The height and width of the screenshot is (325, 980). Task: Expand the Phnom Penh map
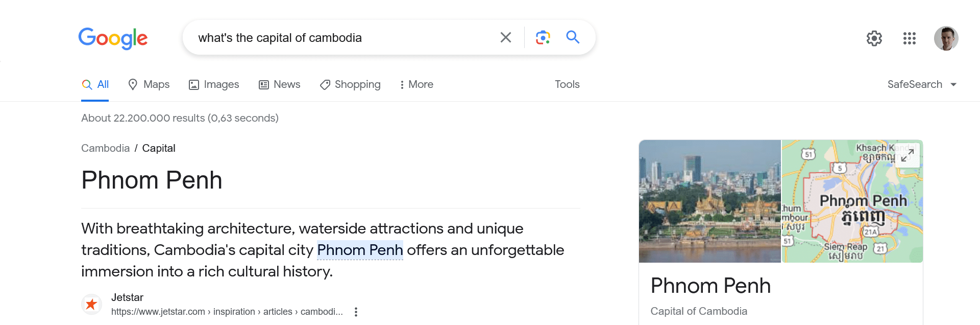click(x=907, y=155)
